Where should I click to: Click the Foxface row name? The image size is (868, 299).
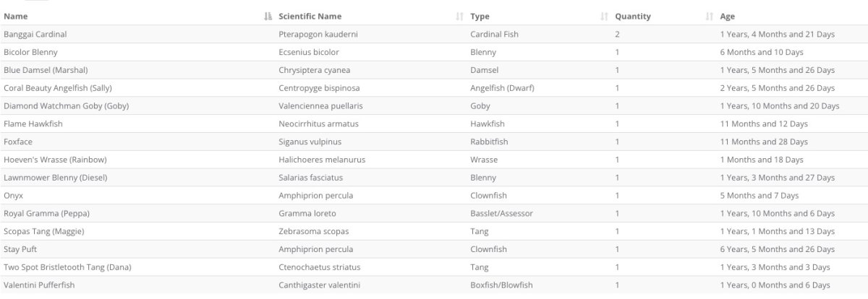19,142
